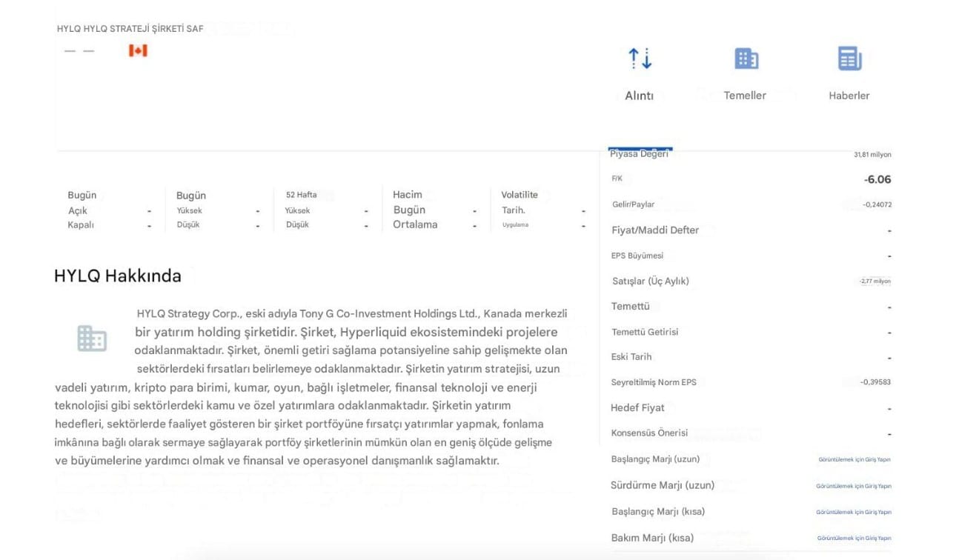Select the Eski Tarih label
This screenshot has width=959, height=560.
point(631,357)
